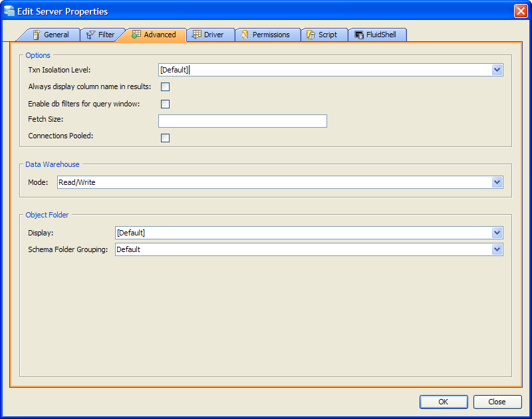Enable Always display column name in results

coord(165,87)
